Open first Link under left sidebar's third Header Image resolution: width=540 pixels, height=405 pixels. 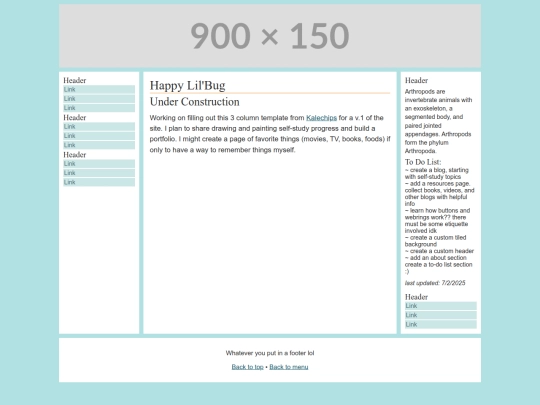click(x=99, y=164)
